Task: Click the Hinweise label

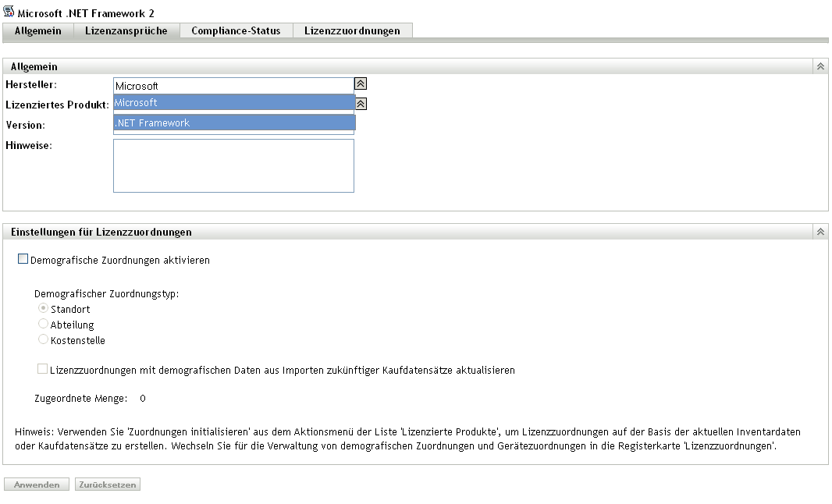Action: 29,145
